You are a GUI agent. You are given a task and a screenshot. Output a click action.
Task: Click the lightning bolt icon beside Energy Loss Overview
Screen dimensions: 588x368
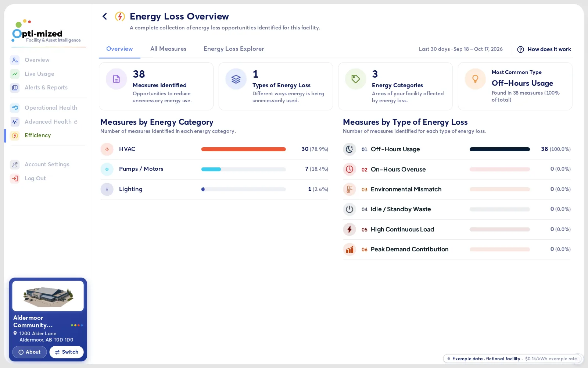[120, 16]
